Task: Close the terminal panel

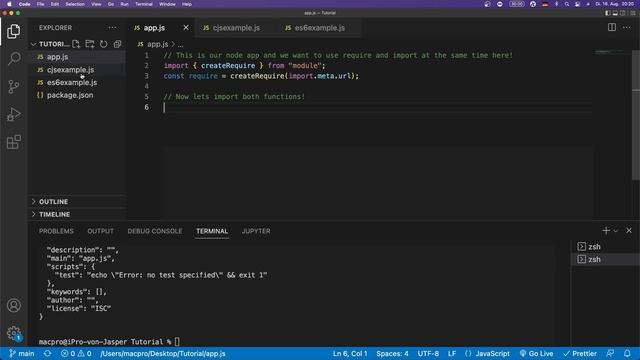Action: 629,231
